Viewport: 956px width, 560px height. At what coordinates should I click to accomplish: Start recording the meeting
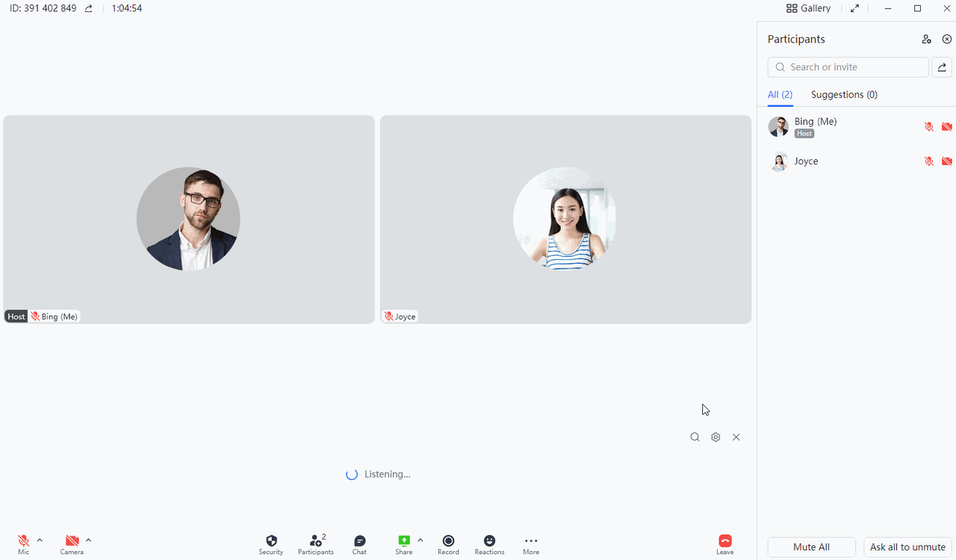click(x=448, y=544)
